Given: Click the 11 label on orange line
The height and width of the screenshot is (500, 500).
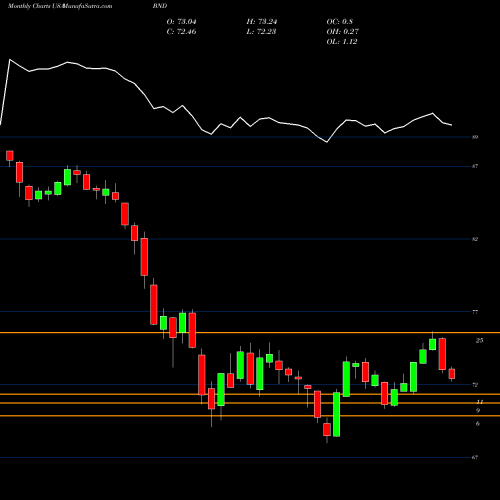Looking at the screenshot, I should click(x=480, y=402).
